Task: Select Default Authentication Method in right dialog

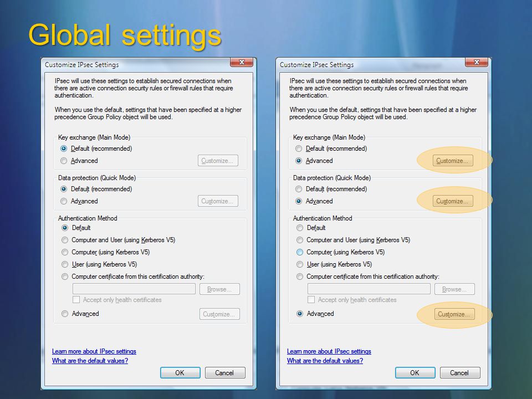Action: pyautogui.click(x=300, y=228)
